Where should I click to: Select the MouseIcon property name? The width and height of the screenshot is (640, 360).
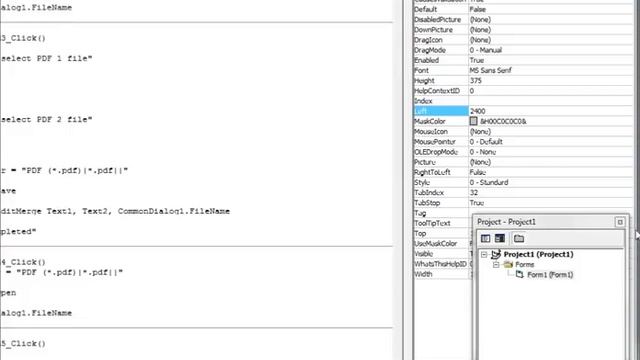[x=431, y=131]
